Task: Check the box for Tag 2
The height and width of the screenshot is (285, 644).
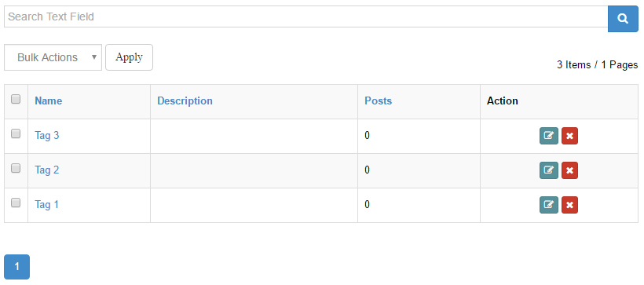Action: pos(16,168)
